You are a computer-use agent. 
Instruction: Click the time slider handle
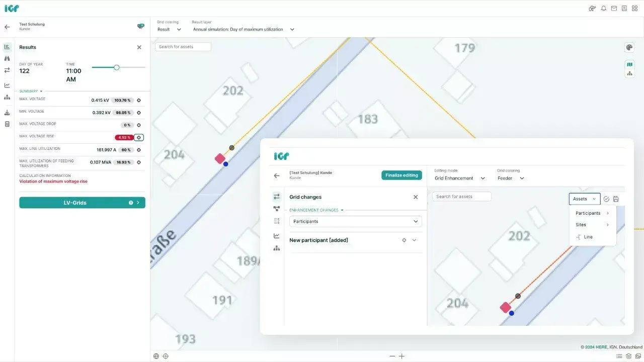pyautogui.click(x=116, y=67)
